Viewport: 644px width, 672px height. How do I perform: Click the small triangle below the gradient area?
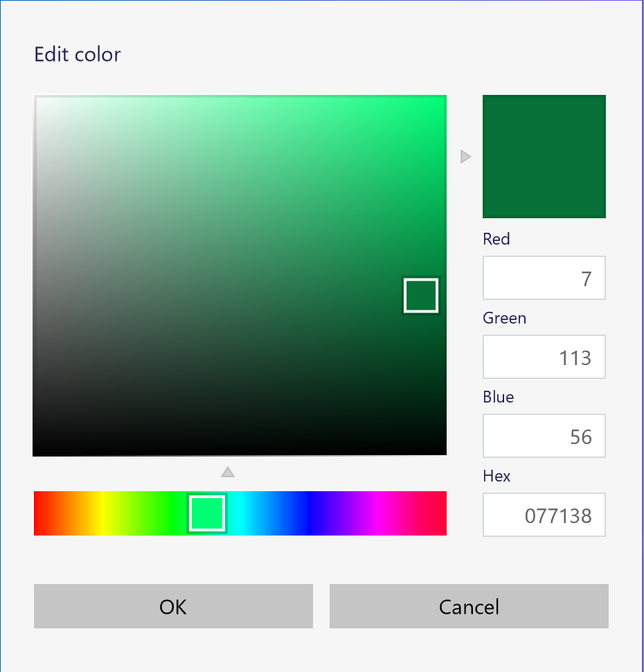[x=228, y=471]
